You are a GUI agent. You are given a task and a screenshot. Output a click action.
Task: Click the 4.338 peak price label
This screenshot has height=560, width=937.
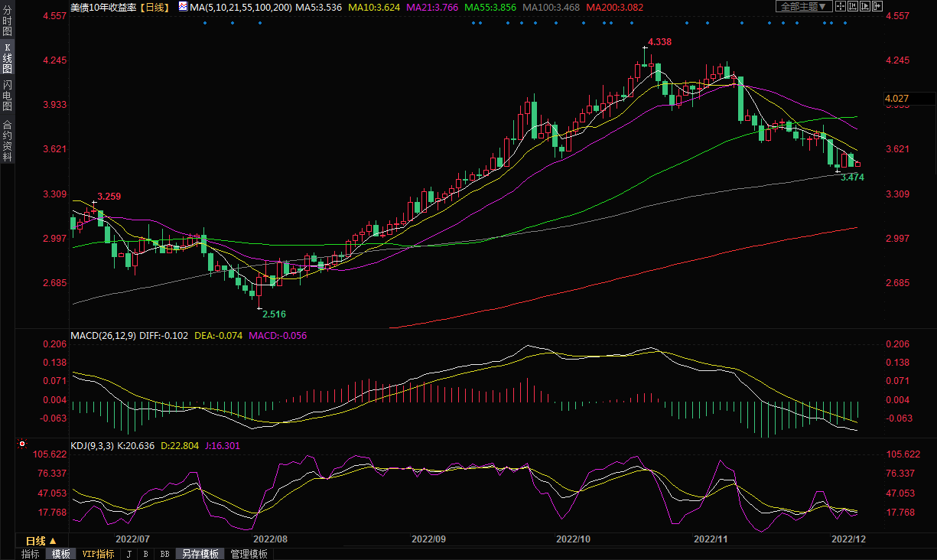[x=659, y=42]
